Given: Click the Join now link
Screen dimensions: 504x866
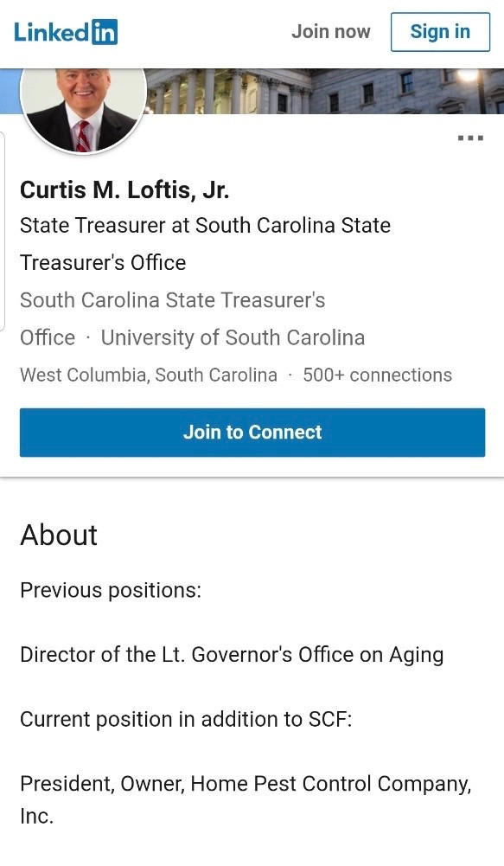Looking at the screenshot, I should (x=330, y=31).
